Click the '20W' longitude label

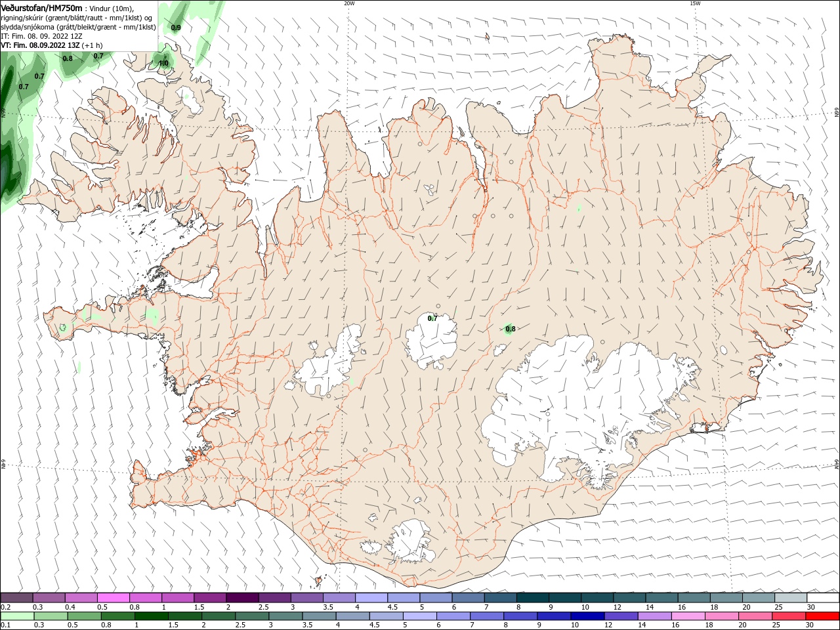[349, 3]
